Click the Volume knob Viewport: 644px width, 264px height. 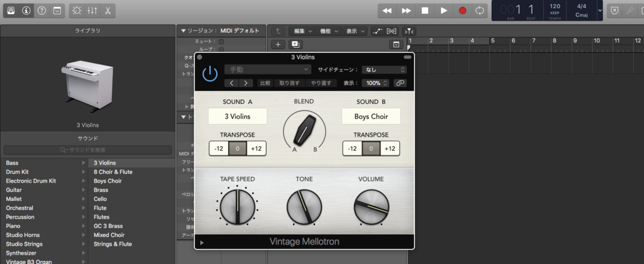click(x=371, y=207)
